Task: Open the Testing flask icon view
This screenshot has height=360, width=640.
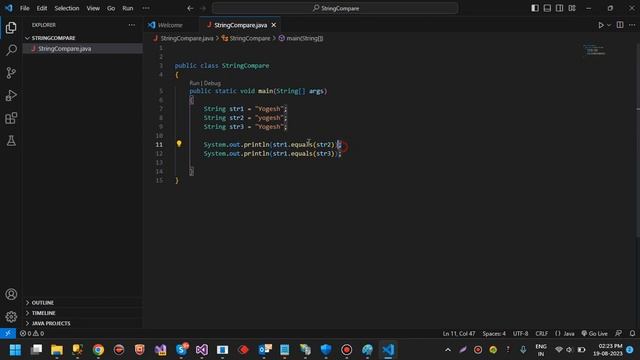Action: (11, 141)
